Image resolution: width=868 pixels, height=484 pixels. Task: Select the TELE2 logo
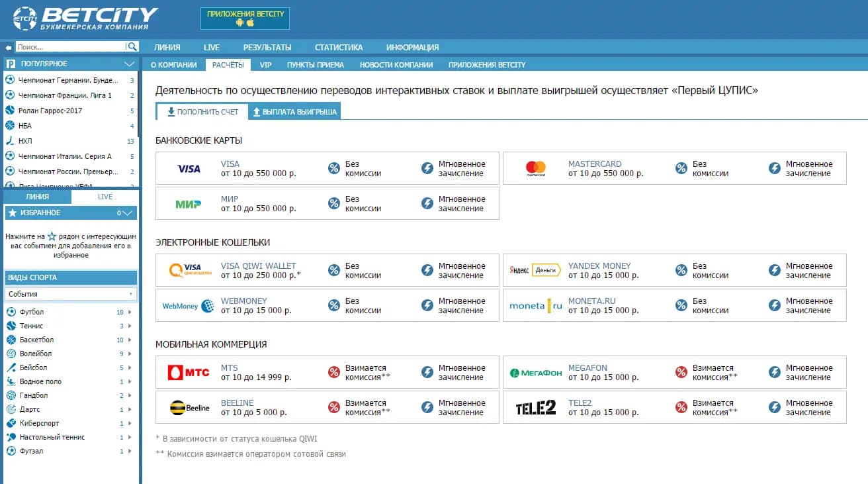point(536,408)
